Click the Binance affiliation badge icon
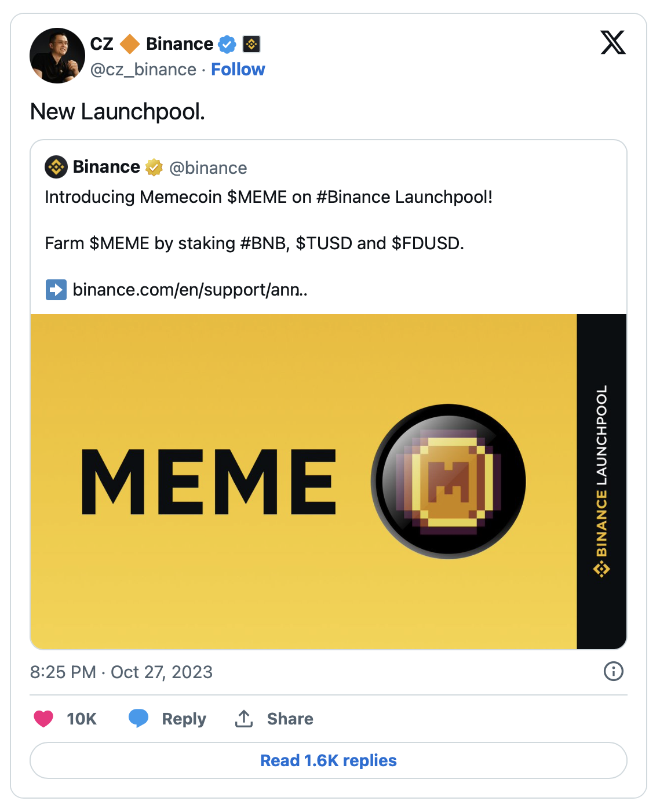 [251, 44]
